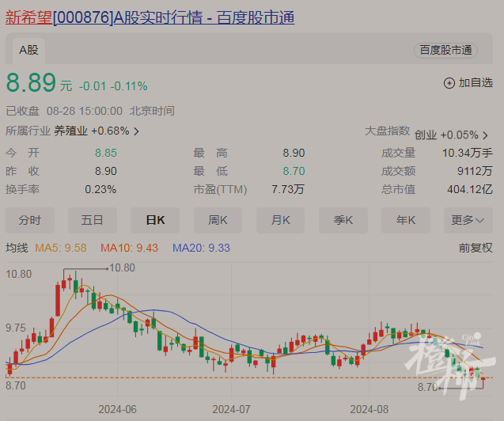Viewport: 504px width, 421px height.
Task: Click the 成交额 value 9112万
Action: pos(475,171)
